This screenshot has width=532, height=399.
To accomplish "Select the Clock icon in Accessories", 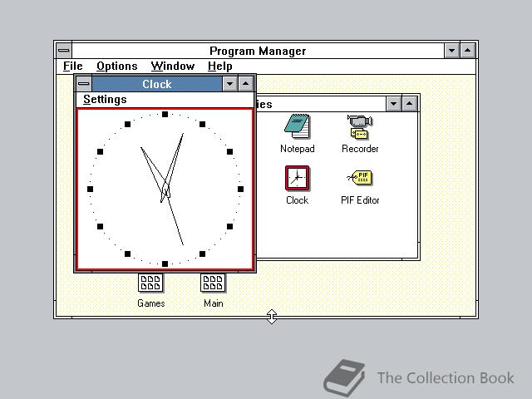I will tap(298, 178).
